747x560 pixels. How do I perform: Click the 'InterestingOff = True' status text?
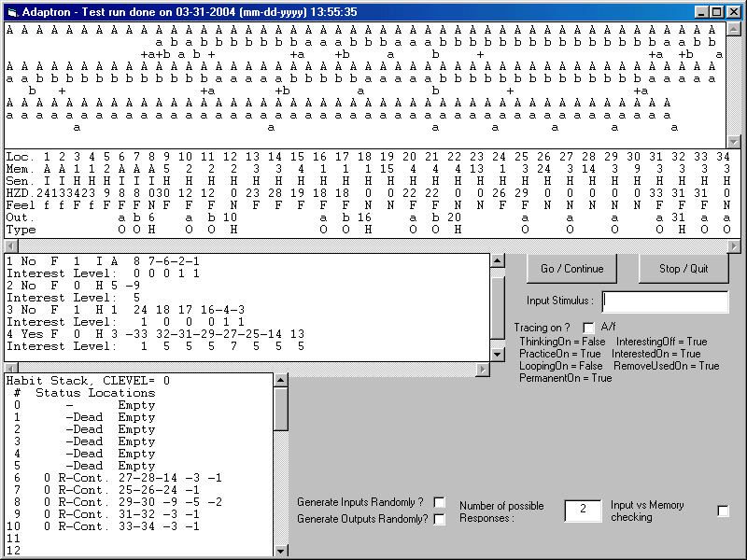click(x=662, y=342)
